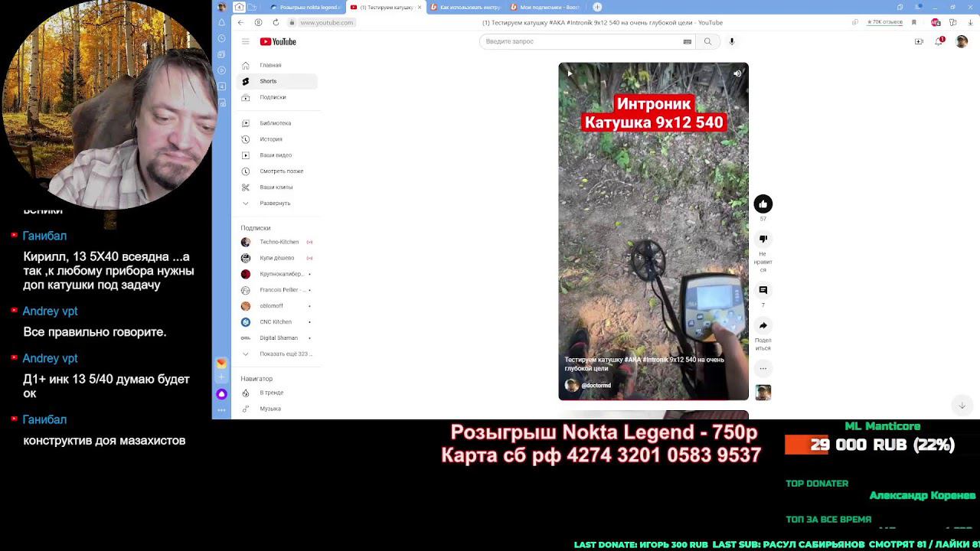This screenshot has width=980, height=551.
Task: Open the '70K отзывов' reviews badge
Action: [885, 22]
